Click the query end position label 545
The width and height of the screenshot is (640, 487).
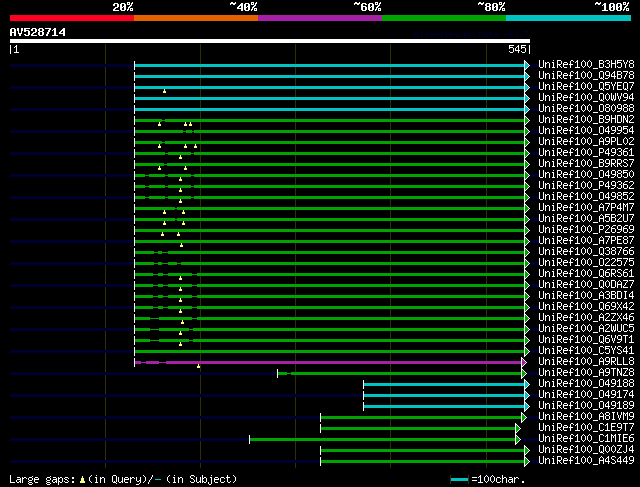tap(517, 49)
